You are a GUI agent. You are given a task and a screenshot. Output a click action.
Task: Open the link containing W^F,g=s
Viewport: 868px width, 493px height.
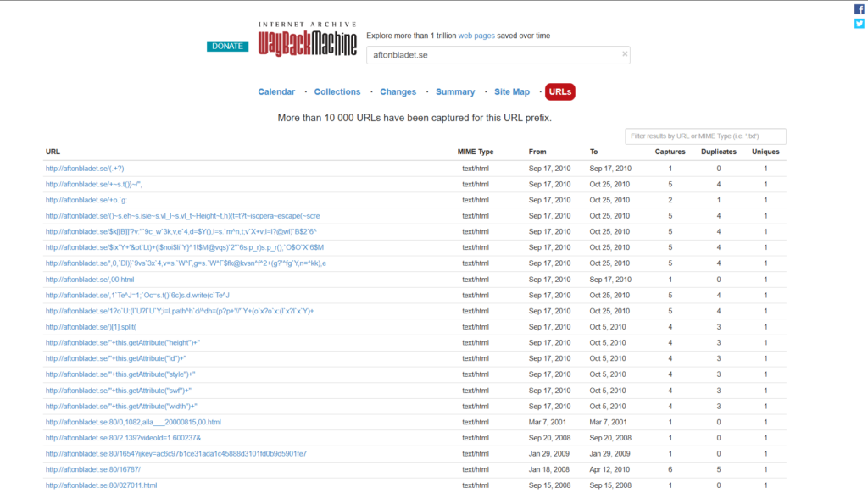[x=186, y=263]
